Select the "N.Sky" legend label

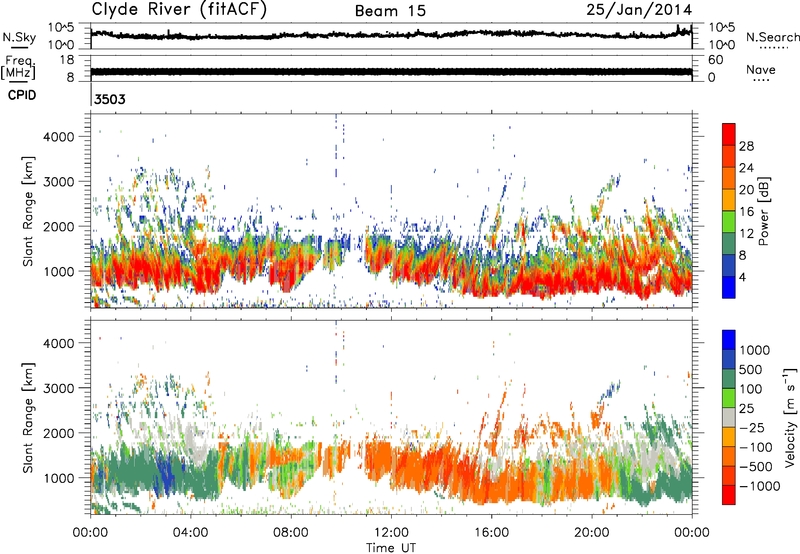click(19, 38)
